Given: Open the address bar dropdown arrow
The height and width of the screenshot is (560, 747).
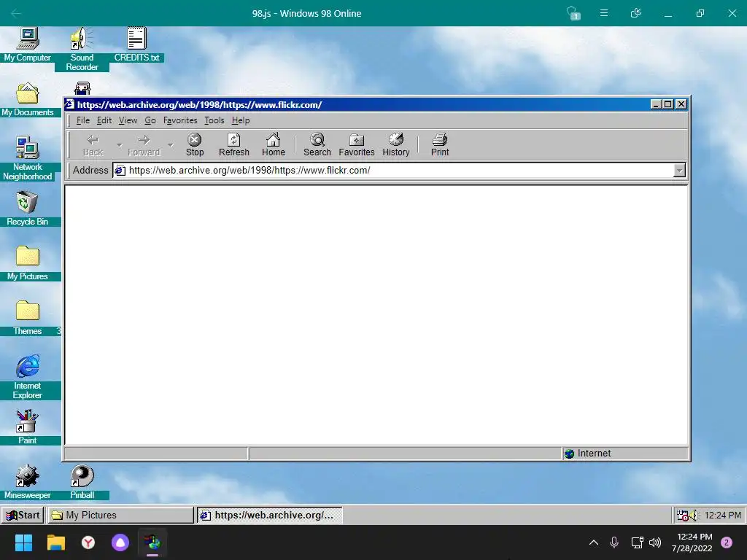Looking at the screenshot, I should (x=679, y=171).
